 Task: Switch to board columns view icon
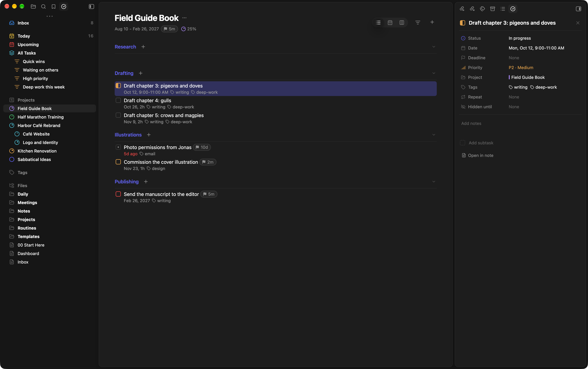coord(402,23)
